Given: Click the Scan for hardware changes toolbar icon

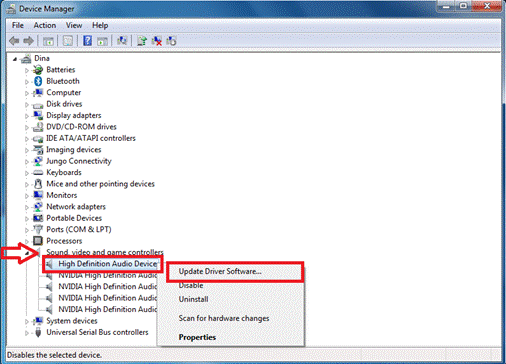Looking at the screenshot, I should click(x=122, y=41).
